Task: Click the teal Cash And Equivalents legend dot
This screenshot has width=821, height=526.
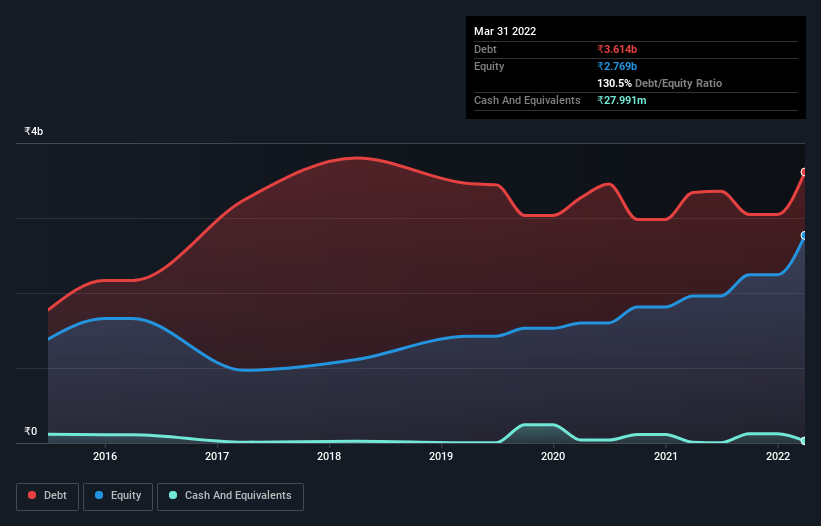Action: pyautogui.click(x=173, y=495)
